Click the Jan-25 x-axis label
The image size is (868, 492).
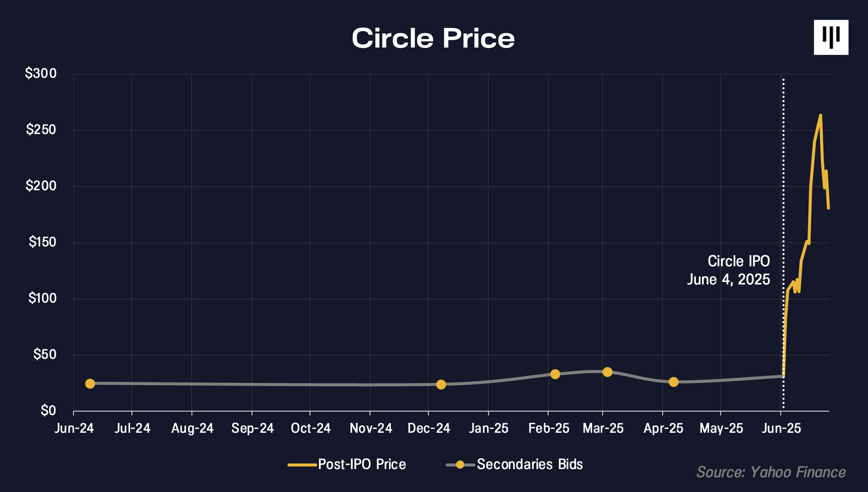click(488, 428)
